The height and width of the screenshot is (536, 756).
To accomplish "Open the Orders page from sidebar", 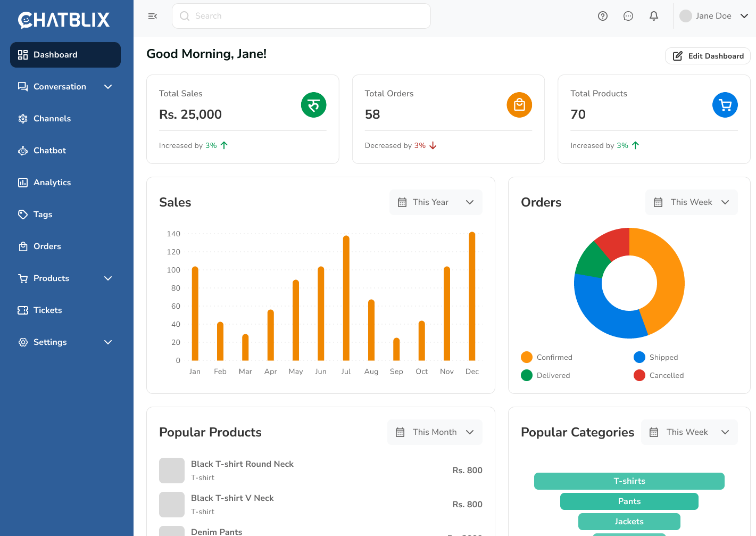I will coord(48,246).
